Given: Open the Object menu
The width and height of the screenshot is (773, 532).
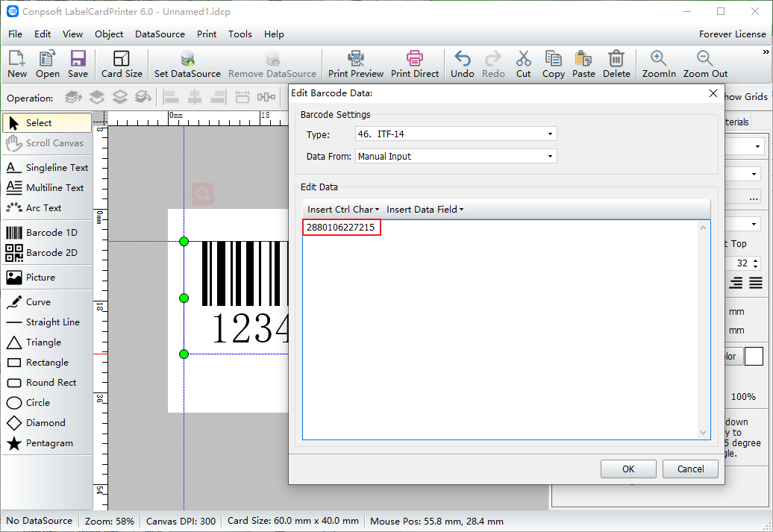Looking at the screenshot, I should (x=109, y=34).
